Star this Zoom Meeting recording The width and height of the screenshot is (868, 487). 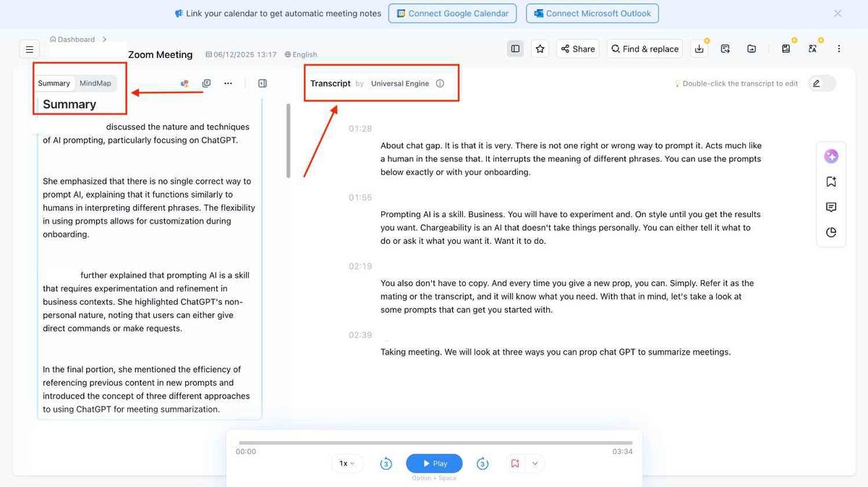click(540, 48)
